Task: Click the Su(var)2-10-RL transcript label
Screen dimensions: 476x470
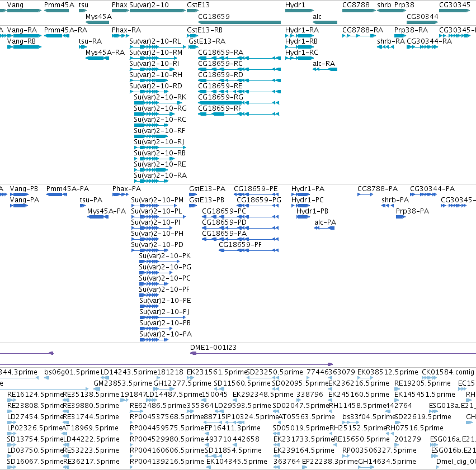Action: point(155,41)
